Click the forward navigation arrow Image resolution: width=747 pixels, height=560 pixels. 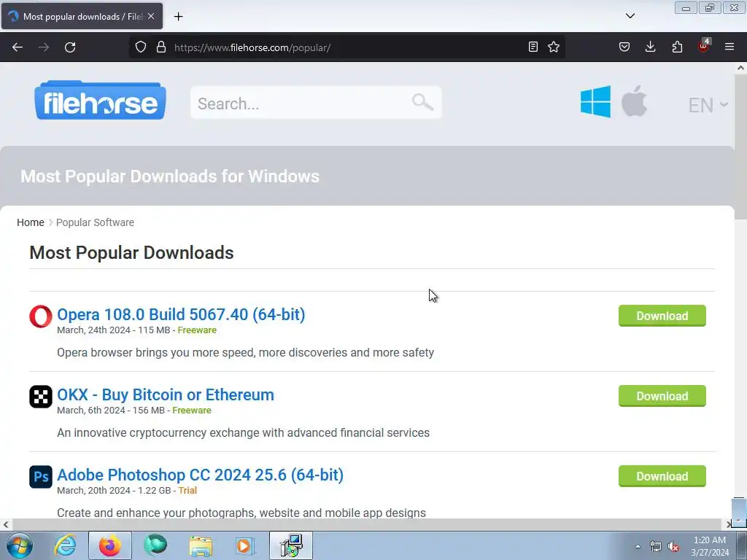[x=44, y=47]
